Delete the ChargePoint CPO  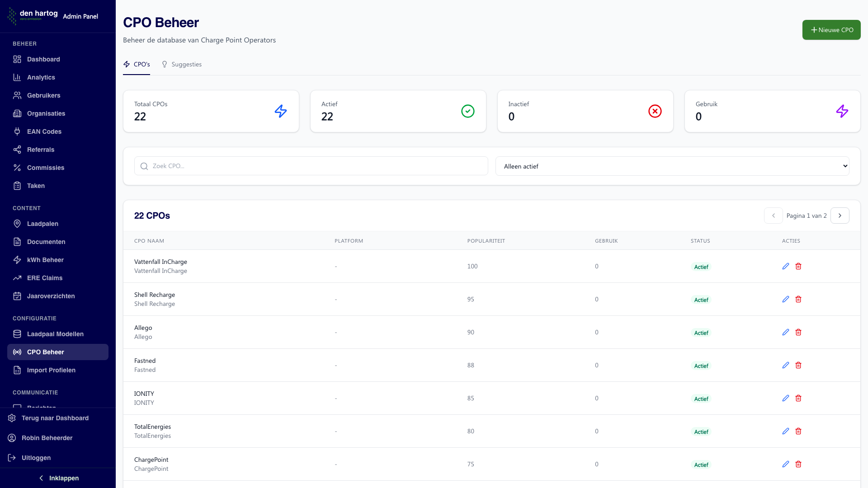pyautogui.click(x=798, y=464)
